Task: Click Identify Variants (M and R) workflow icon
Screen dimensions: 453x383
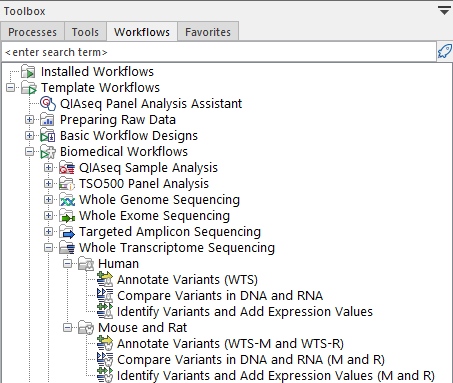Action: [x=105, y=375]
